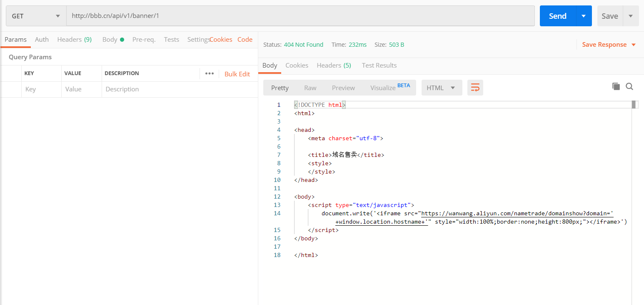This screenshot has width=644, height=305.
Task: Open the response Cookies tab
Action: click(x=297, y=66)
